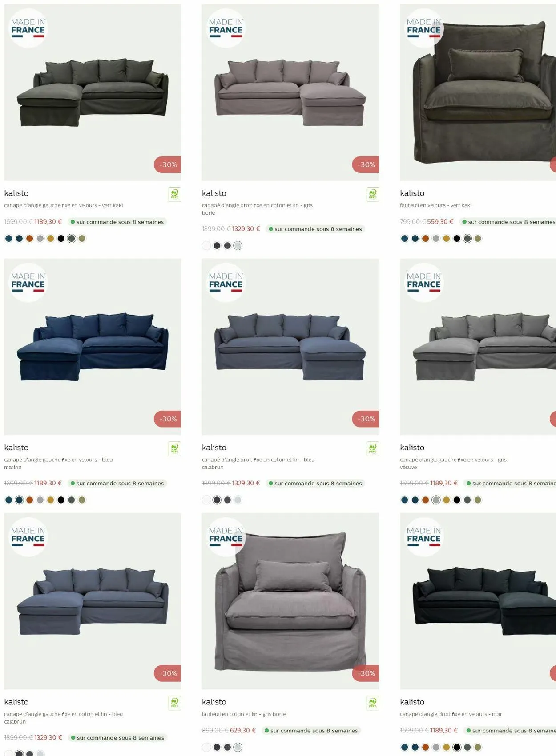The height and width of the screenshot is (756, 556).
Task: Click PEFC icon on vert kaki canapé
Action: (x=175, y=194)
